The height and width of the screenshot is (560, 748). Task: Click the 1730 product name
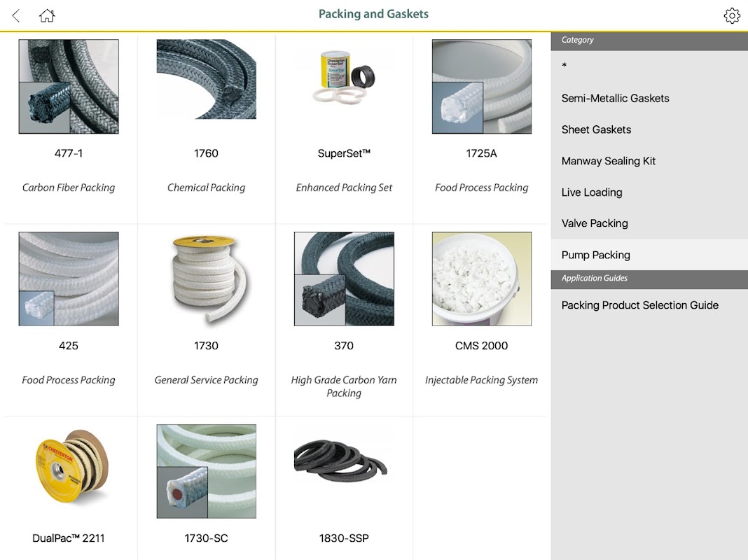pos(206,346)
